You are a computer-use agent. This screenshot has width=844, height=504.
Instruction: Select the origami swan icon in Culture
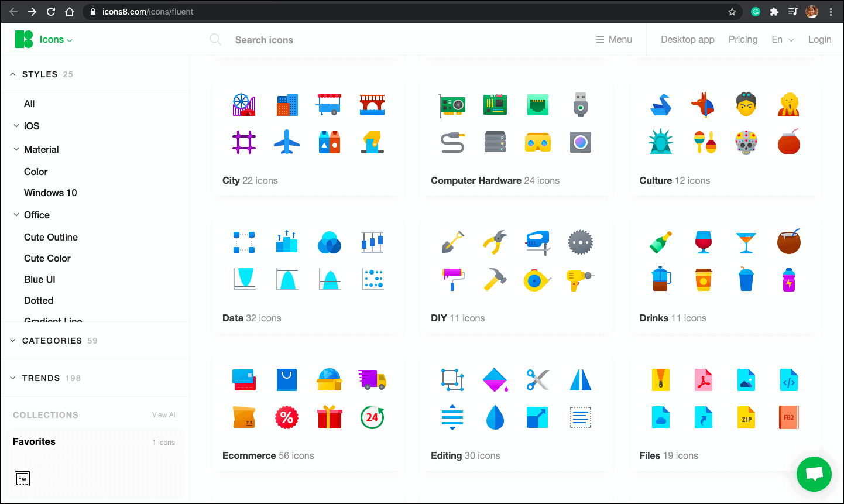click(661, 104)
